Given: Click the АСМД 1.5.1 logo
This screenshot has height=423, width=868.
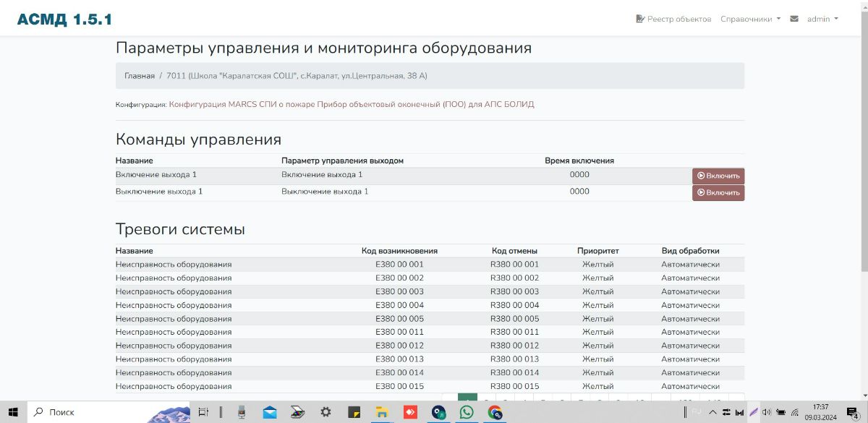Looking at the screenshot, I should point(65,20).
